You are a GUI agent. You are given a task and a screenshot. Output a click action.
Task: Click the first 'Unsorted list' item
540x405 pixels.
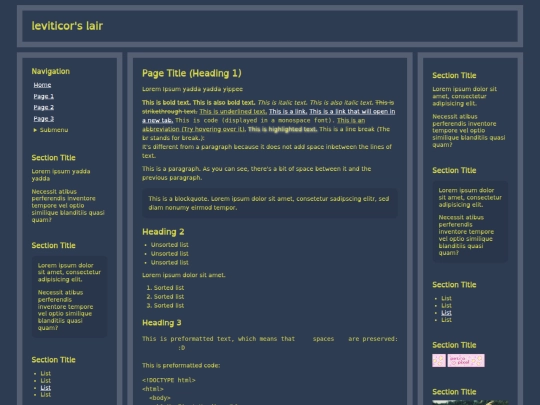(169, 245)
